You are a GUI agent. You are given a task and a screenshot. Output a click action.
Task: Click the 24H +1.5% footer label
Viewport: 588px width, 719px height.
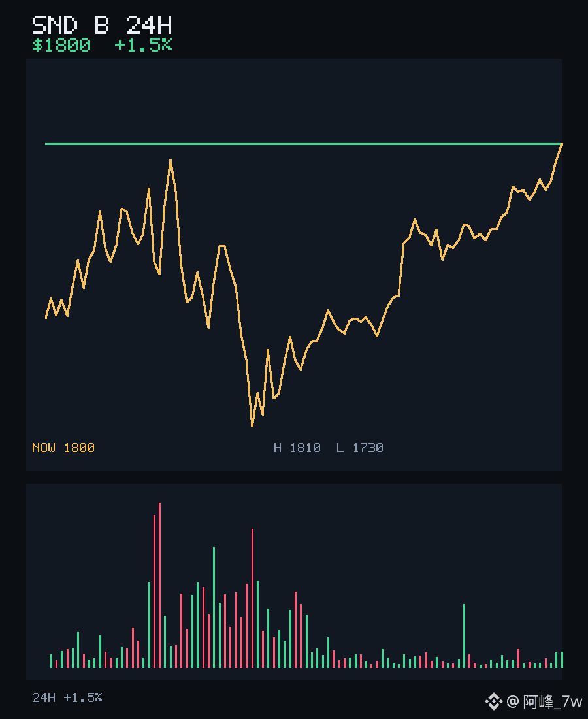click(67, 697)
